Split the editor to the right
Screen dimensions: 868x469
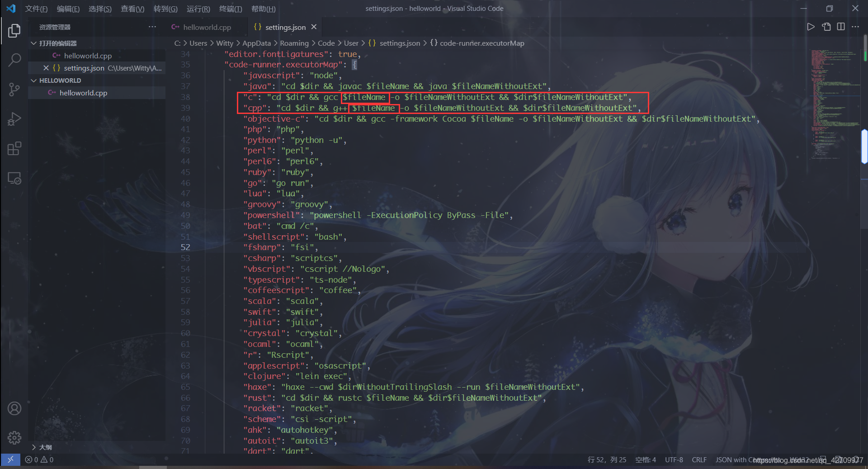point(841,27)
